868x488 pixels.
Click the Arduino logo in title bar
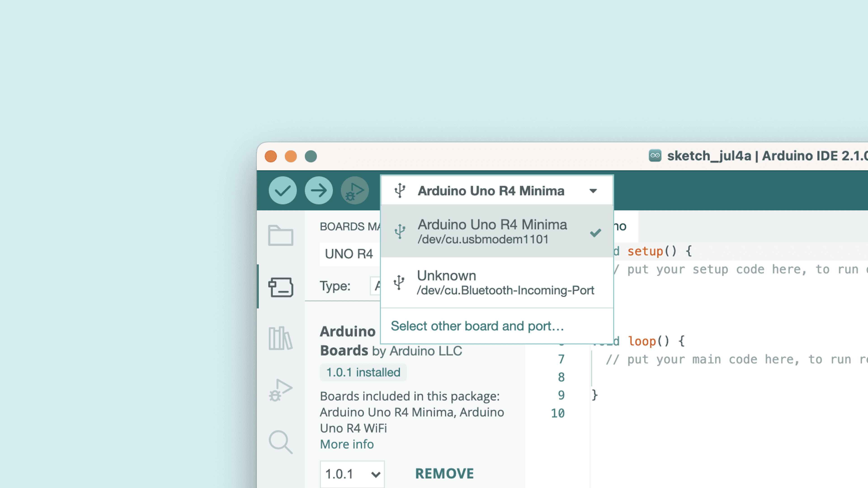tap(655, 156)
